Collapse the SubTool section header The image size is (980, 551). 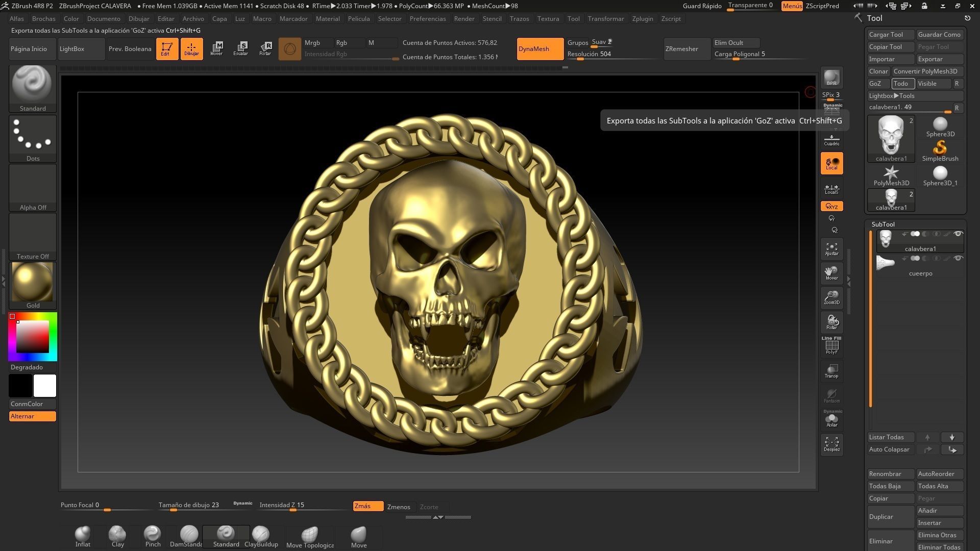[x=883, y=224]
